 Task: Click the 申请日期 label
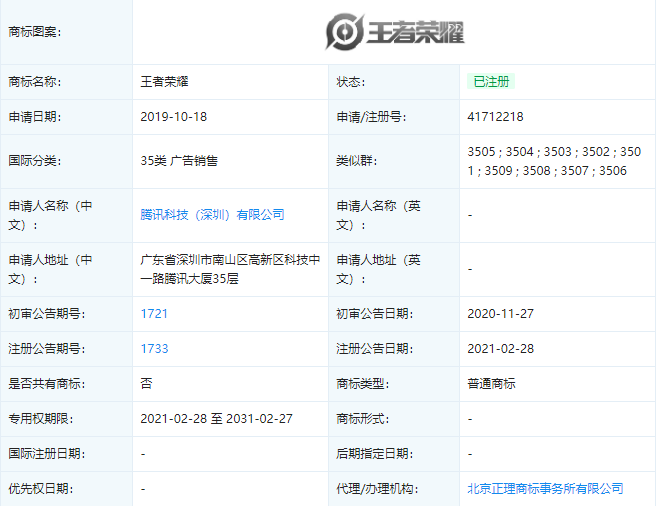(x=35, y=117)
